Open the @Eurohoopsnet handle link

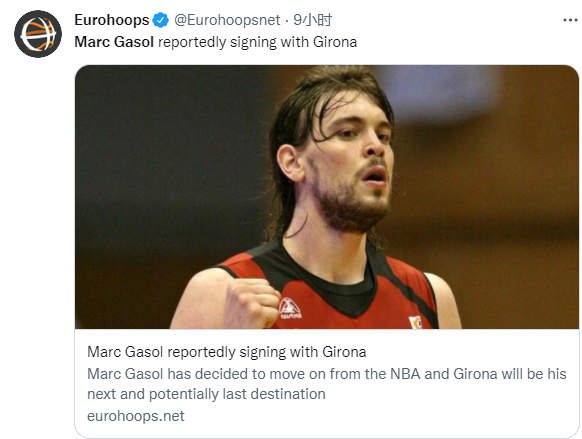coord(227,20)
